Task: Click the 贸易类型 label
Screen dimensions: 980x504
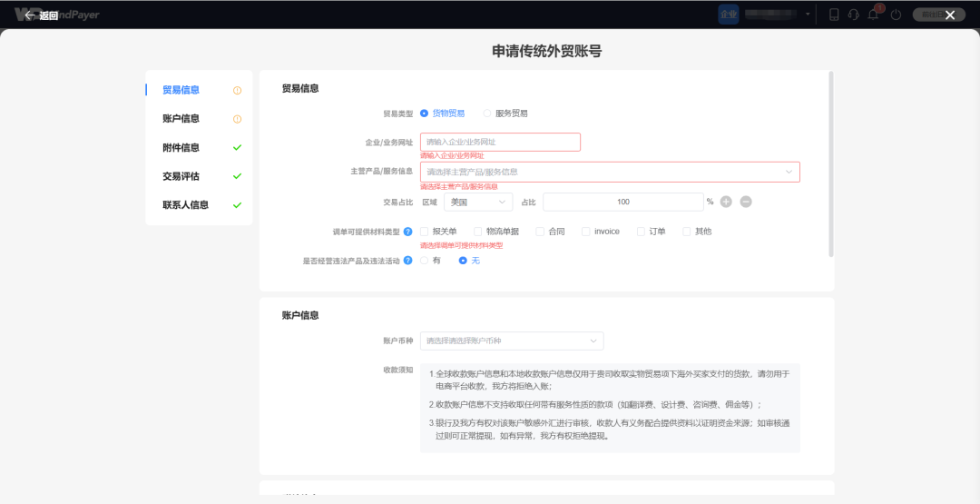Action: click(x=398, y=114)
